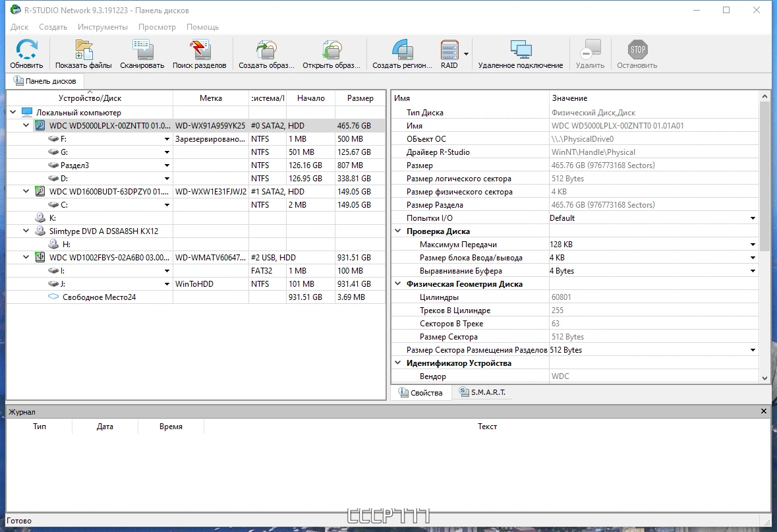Viewport: 777px width, 532px height.
Task: Click the Обновить refresh toolbar icon
Action: [26, 50]
